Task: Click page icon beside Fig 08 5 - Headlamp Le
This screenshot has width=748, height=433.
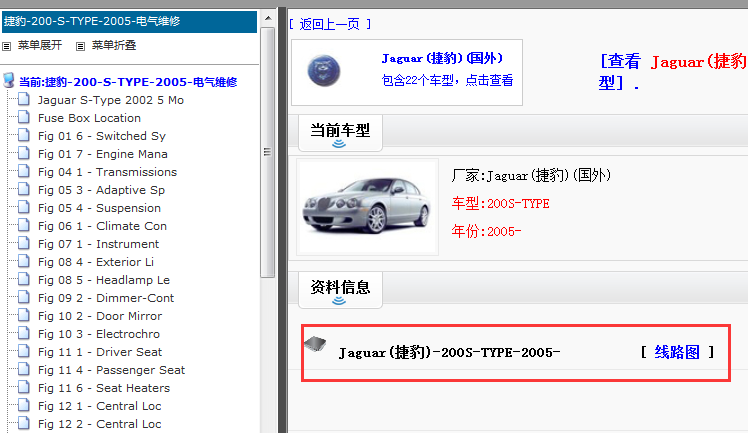Action: (23, 279)
